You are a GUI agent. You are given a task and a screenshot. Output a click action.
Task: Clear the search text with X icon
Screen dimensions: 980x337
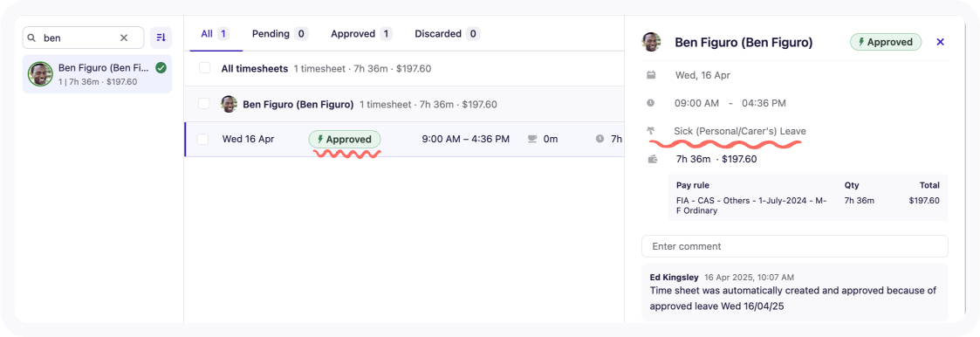coord(124,38)
